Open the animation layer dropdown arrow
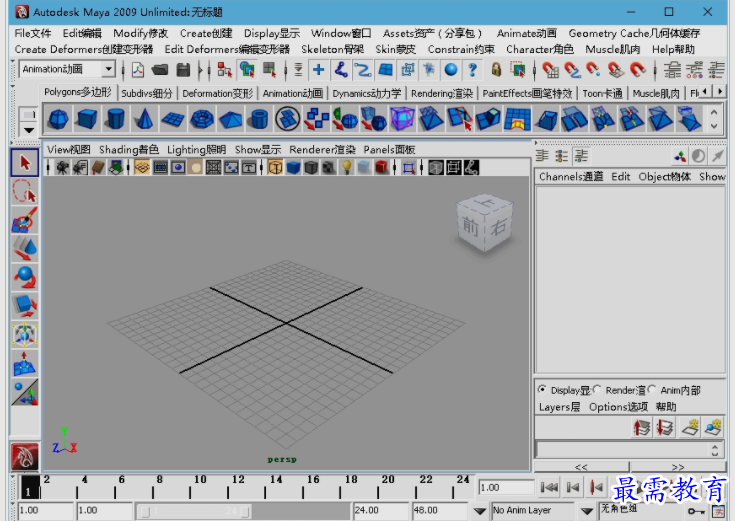735x521 pixels. tap(480, 511)
